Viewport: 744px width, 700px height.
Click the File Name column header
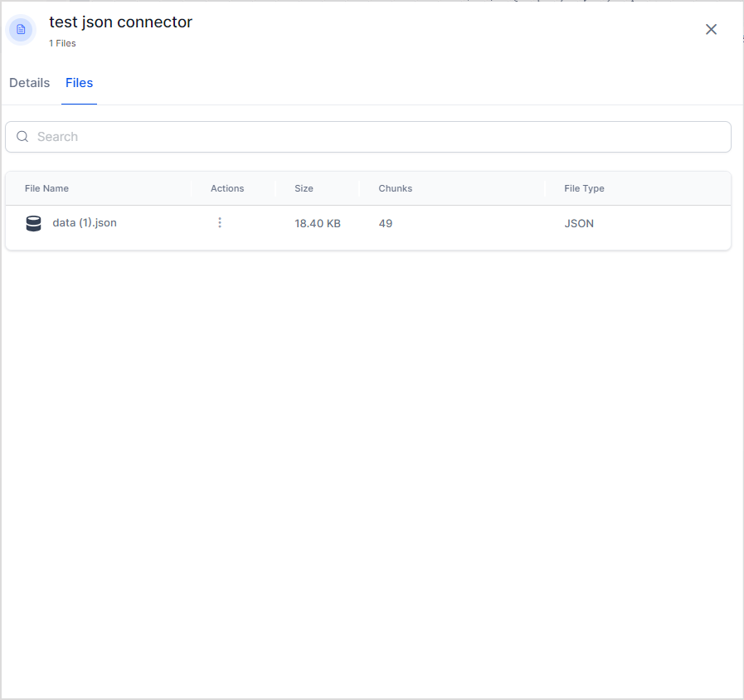tap(46, 188)
